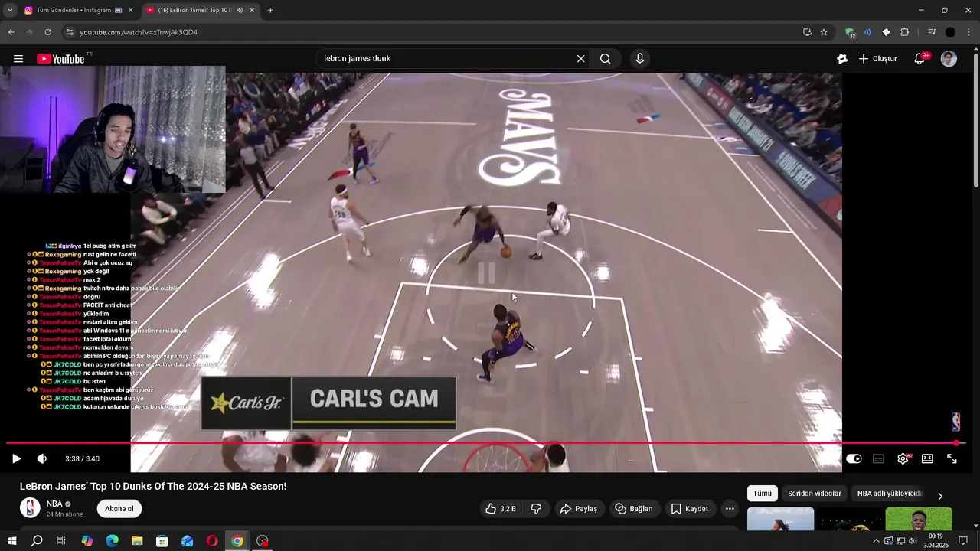Like the video (3,2 B)
Screen dimensions: 980x551
[x=501, y=509]
